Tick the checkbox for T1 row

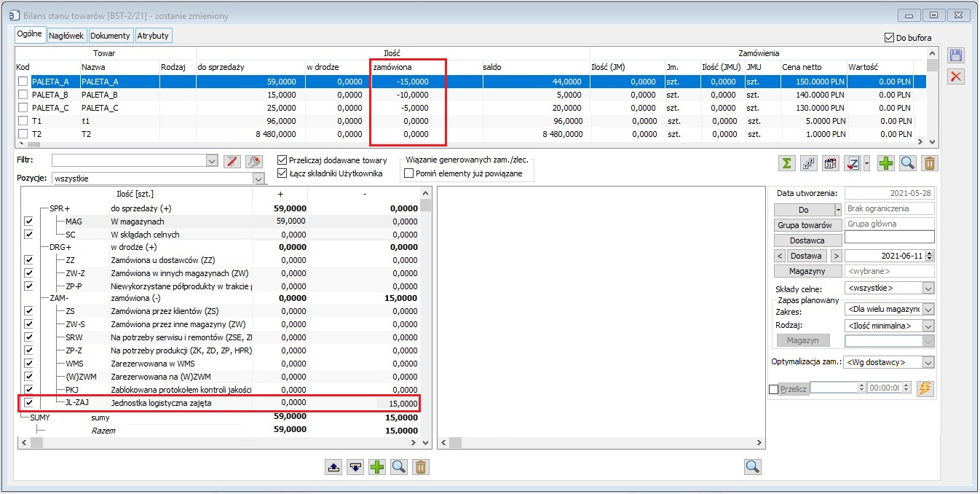click(23, 121)
